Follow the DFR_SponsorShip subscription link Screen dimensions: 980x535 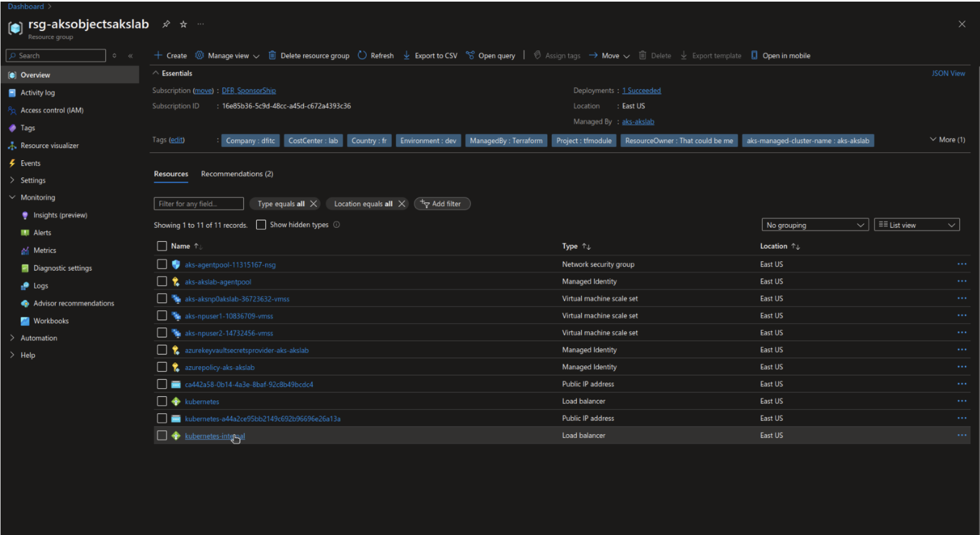point(248,90)
